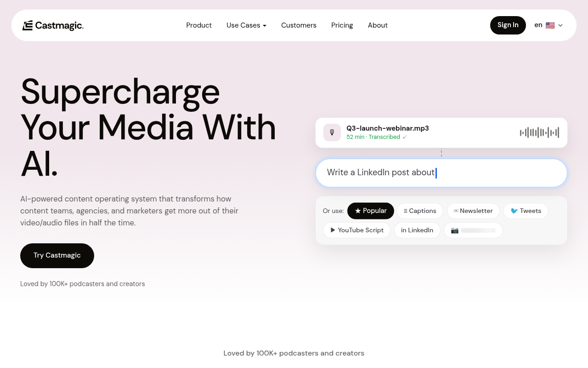Click the Sign In button
Viewport: 588px width, 368px height.
point(508,25)
